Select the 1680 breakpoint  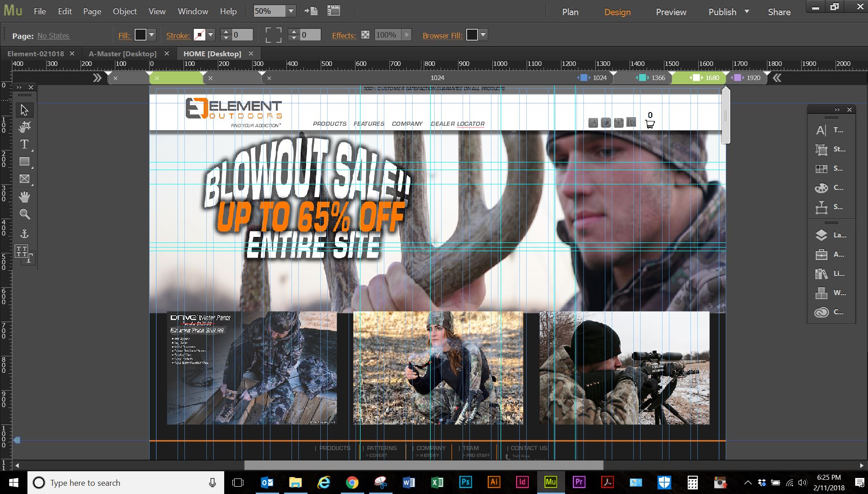point(705,78)
